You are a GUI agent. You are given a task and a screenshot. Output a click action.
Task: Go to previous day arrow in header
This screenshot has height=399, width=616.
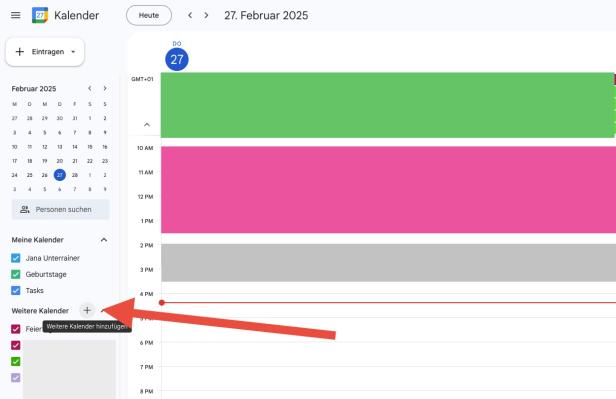tap(190, 15)
